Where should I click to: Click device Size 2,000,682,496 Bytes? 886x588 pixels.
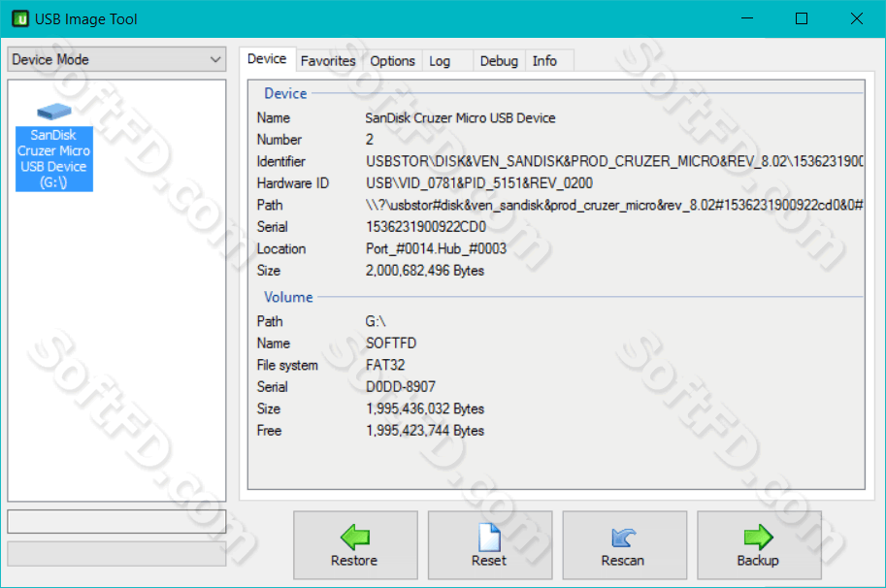pos(424,271)
